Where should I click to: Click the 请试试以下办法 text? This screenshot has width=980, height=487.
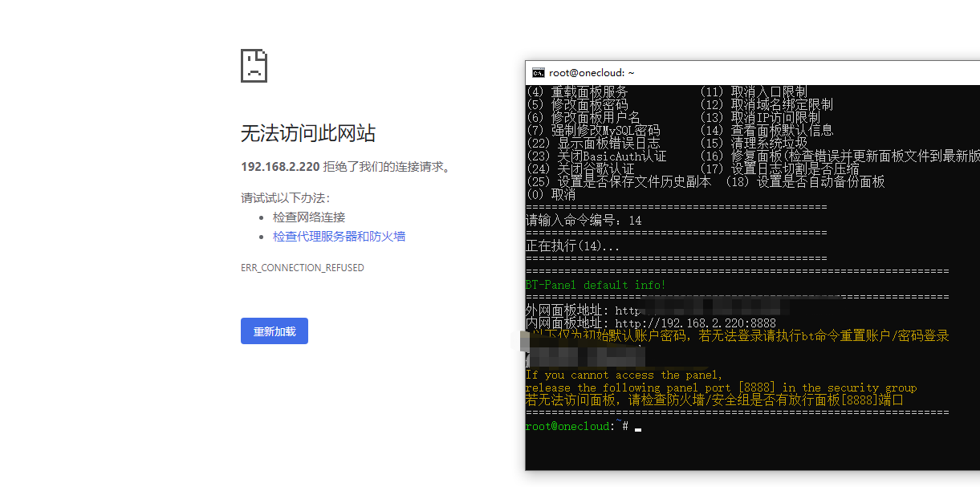(x=286, y=197)
